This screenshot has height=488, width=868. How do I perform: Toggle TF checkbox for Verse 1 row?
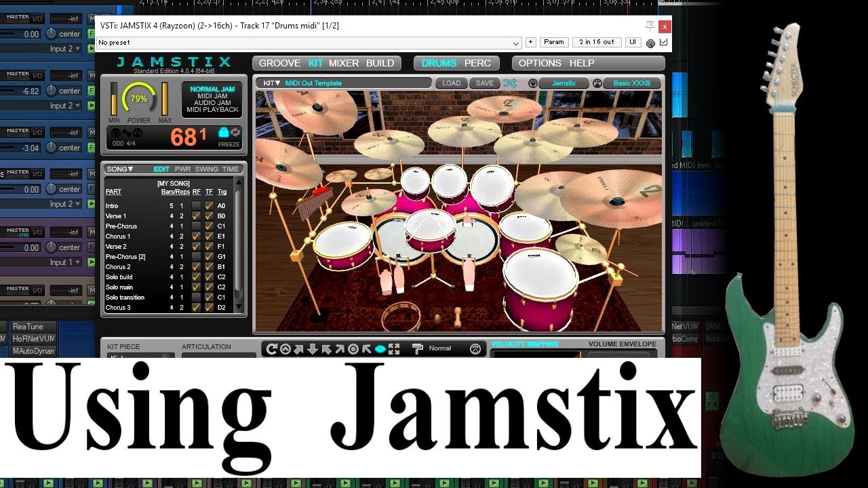point(209,216)
